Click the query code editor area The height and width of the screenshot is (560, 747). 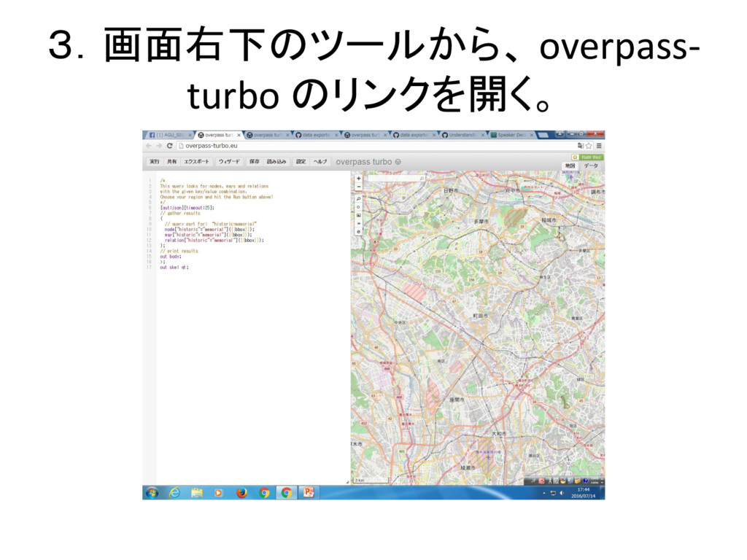point(253,327)
